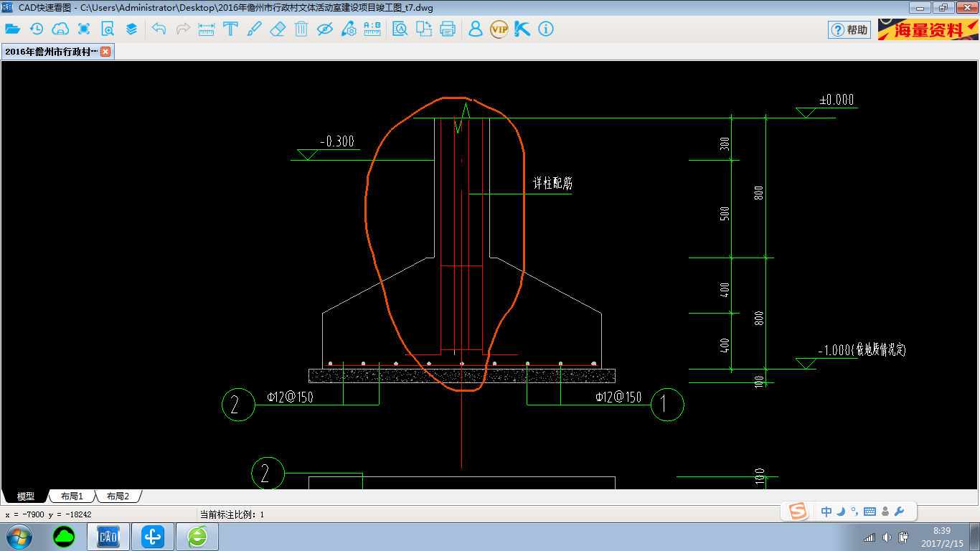Click the volume speaker tray icon
This screenshot has width=980, height=551.
coord(887,537)
